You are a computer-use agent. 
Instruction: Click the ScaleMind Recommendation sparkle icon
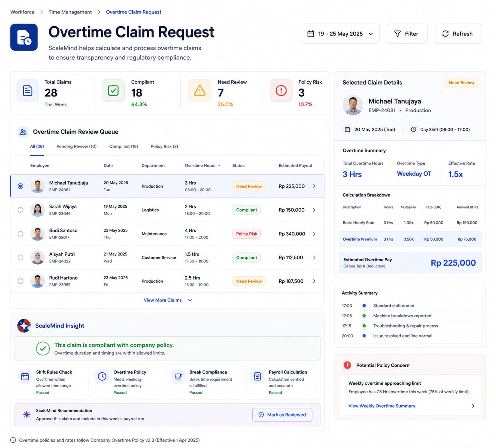(26, 414)
